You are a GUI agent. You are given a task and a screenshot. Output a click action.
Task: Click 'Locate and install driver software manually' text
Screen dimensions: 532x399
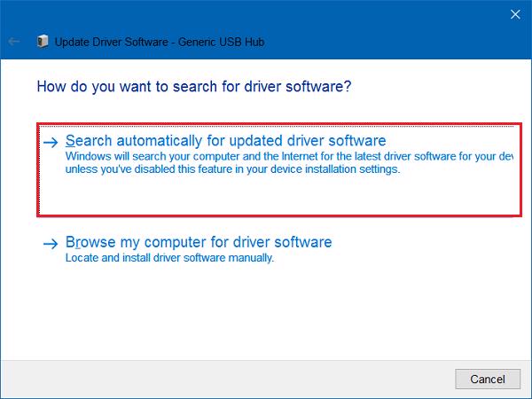(170, 258)
